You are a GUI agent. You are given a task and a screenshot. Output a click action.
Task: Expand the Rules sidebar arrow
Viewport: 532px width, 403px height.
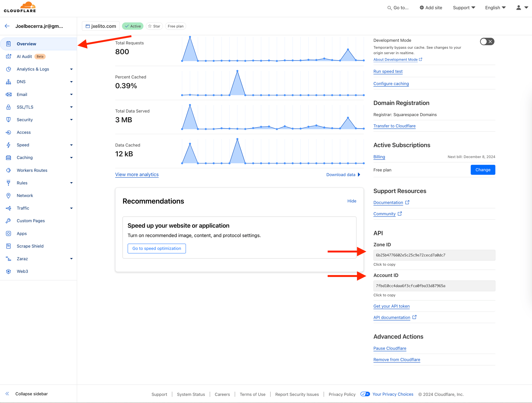[x=71, y=183]
